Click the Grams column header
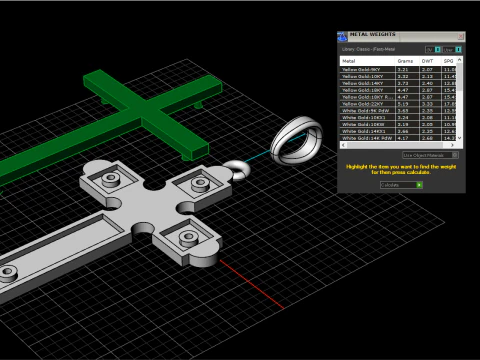Viewport: 480px width, 360px height. point(407,61)
